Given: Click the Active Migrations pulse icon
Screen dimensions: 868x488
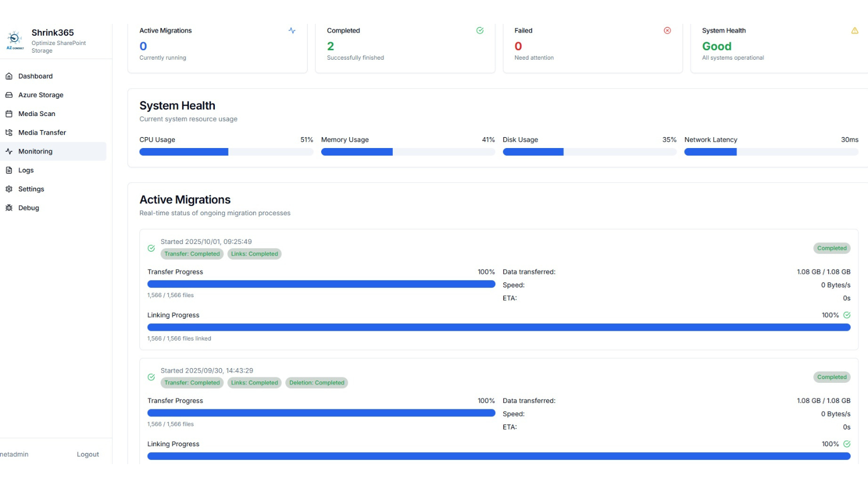Looking at the screenshot, I should [x=292, y=31].
